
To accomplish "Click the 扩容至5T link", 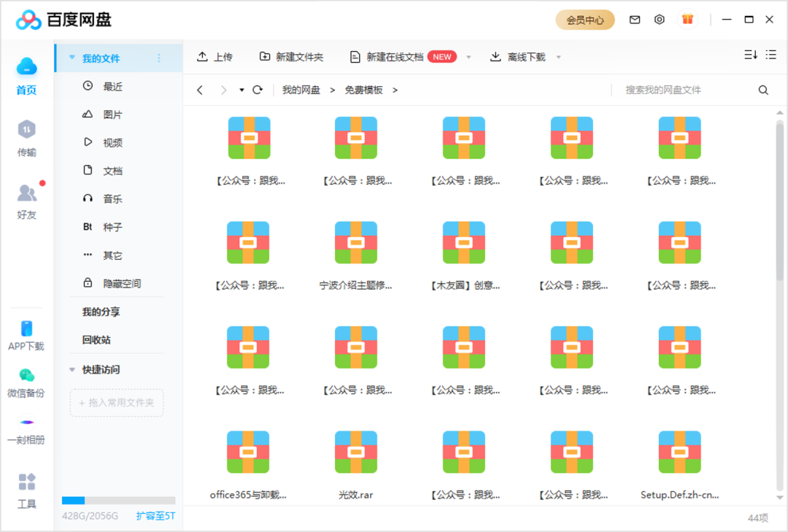I will (156, 516).
